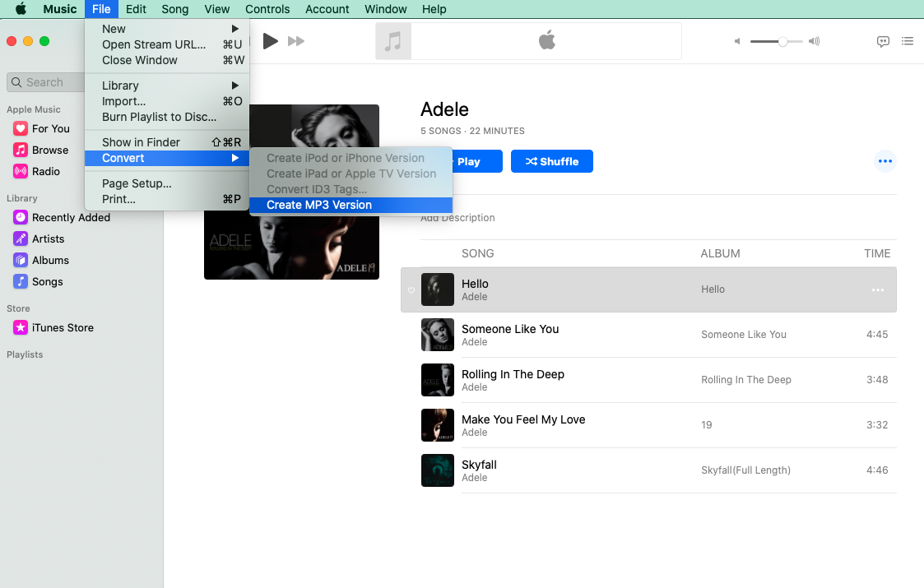
Task: Show the Up Next queue list icon
Action: coord(908,41)
